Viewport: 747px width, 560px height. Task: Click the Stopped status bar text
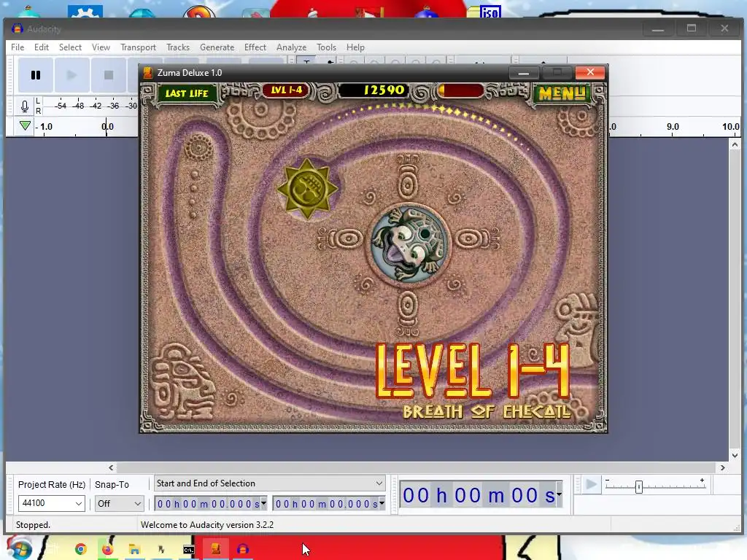33,525
